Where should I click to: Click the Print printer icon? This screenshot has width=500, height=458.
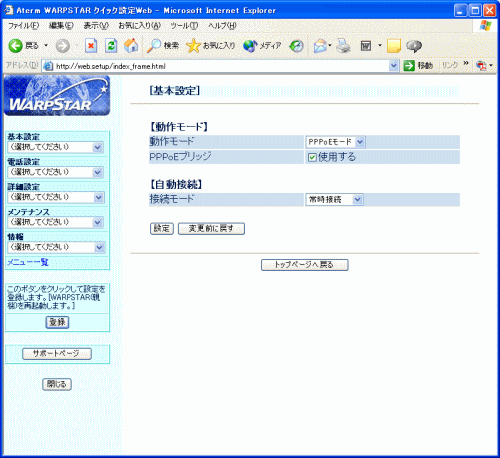pyautogui.click(x=343, y=46)
